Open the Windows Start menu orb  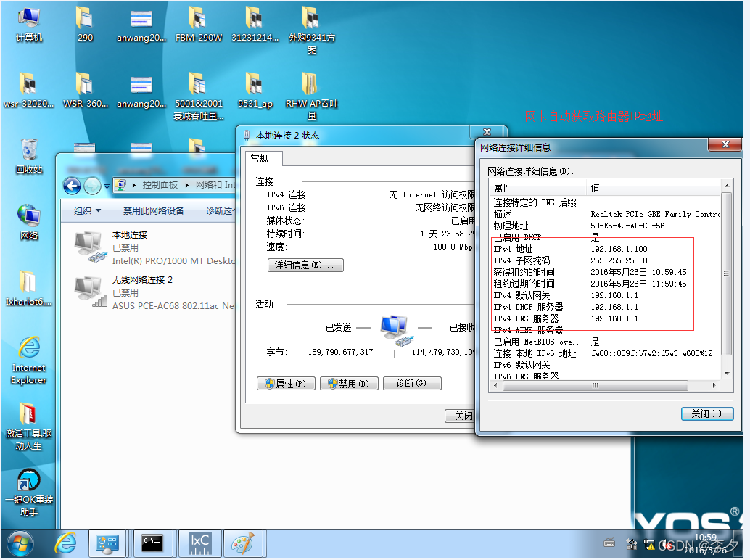click(x=20, y=543)
